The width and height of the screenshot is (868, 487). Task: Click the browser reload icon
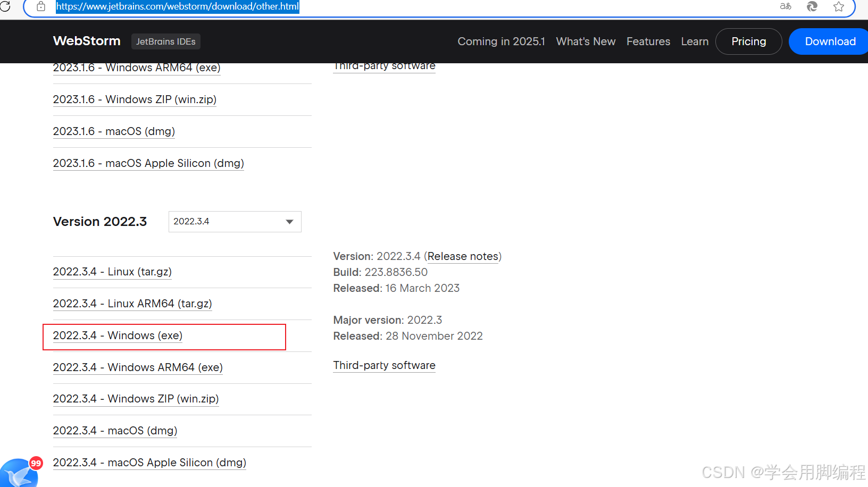[x=5, y=6]
